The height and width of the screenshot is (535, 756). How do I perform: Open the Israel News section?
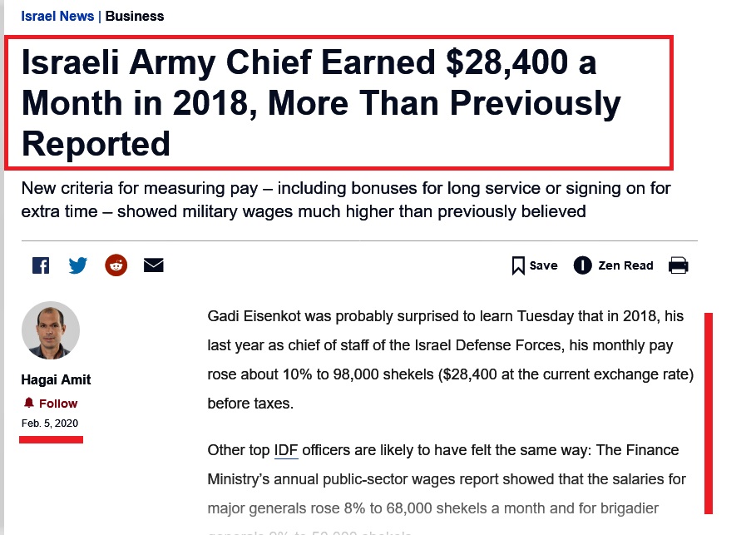click(x=57, y=16)
